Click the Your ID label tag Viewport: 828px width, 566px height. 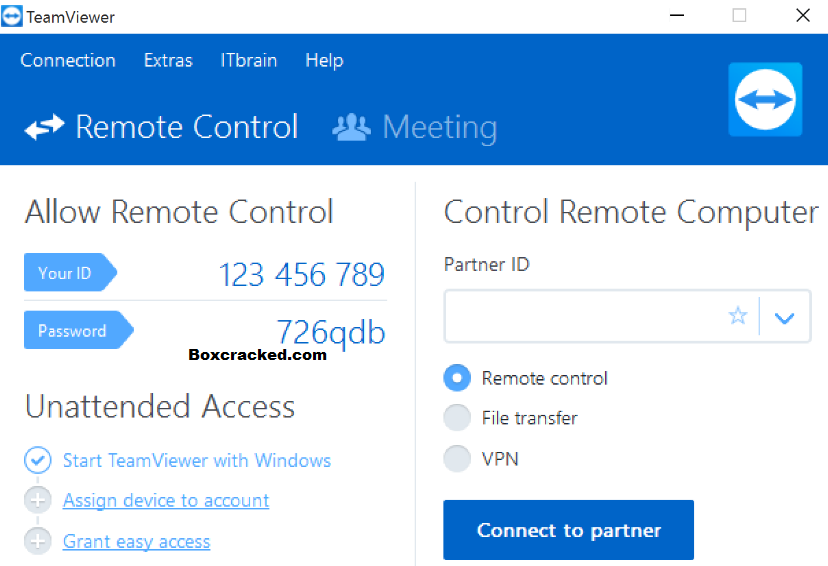coord(70,272)
